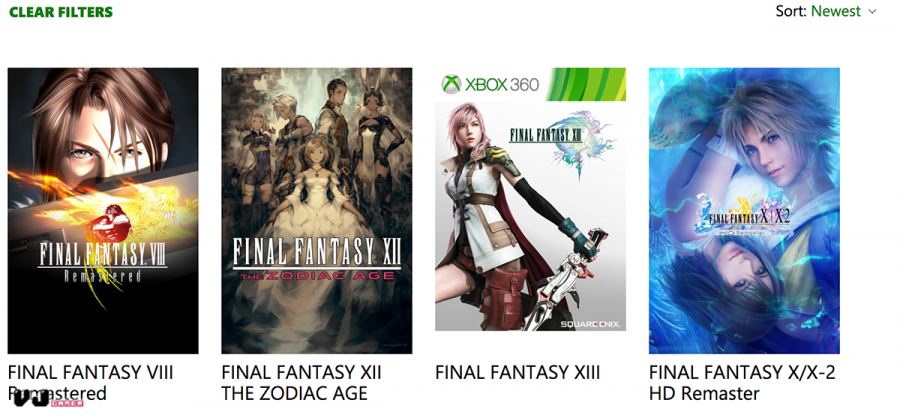This screenshot has width=900, height=418.
Task: Click the FINAL FANTASY VIII Remastered title text
Action: tap(91, 383)
